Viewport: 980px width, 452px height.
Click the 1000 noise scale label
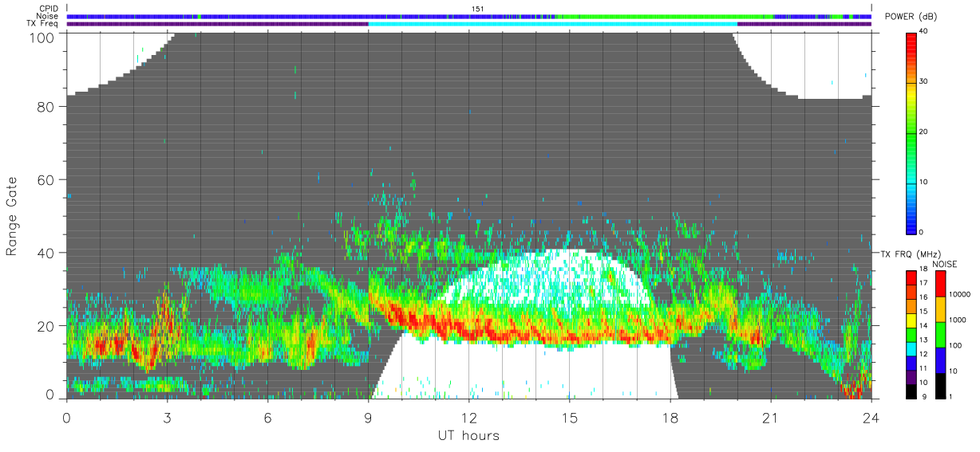tap(958, 320)
